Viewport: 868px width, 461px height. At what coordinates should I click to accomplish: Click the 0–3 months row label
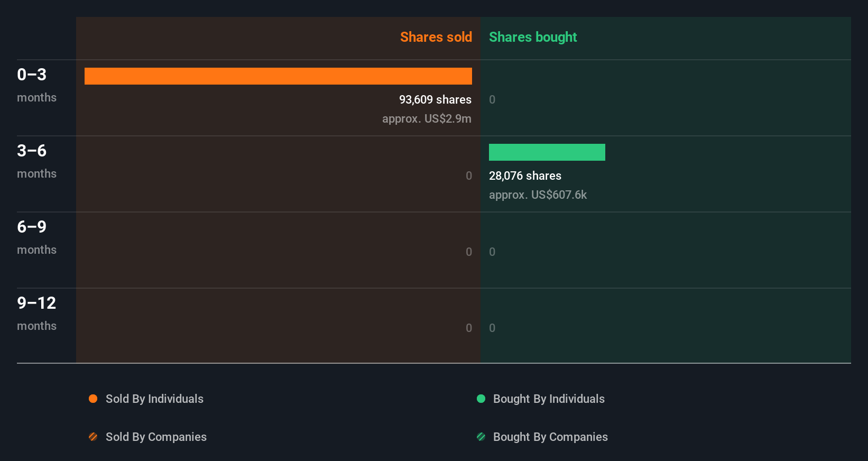36,85
